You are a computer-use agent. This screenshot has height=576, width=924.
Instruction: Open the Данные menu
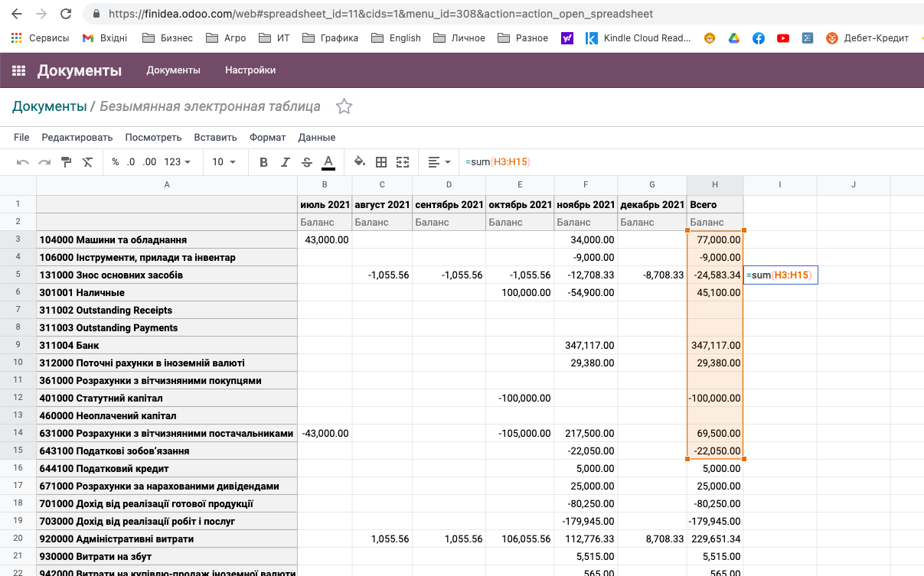317,138
